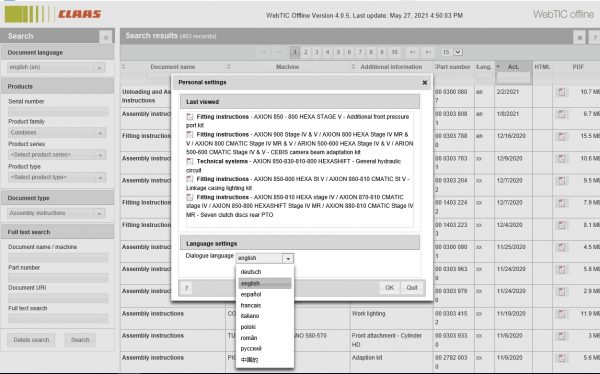Click Full text search input field
Screen dimensions: 600x374
click(58, 318)
